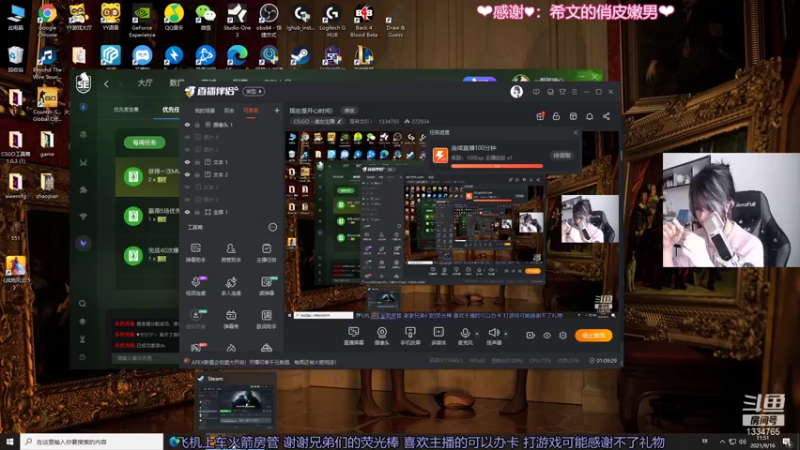Click the 100-minute stream progress bar
800x450 pixels.
pyautogui.click(x=496, y=166)
